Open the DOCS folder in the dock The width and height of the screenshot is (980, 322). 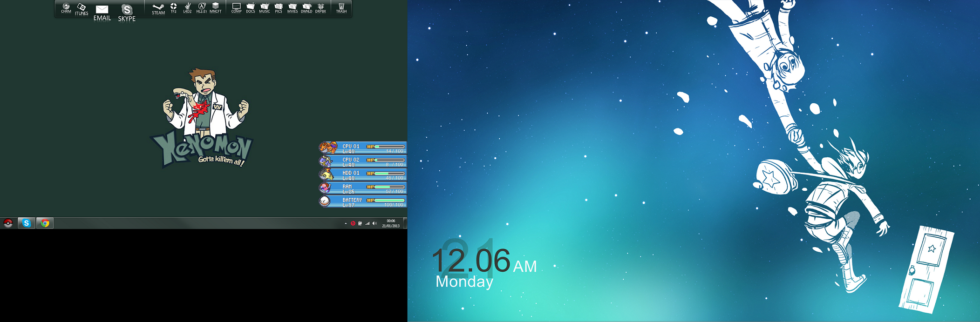[x=251, y=8]
